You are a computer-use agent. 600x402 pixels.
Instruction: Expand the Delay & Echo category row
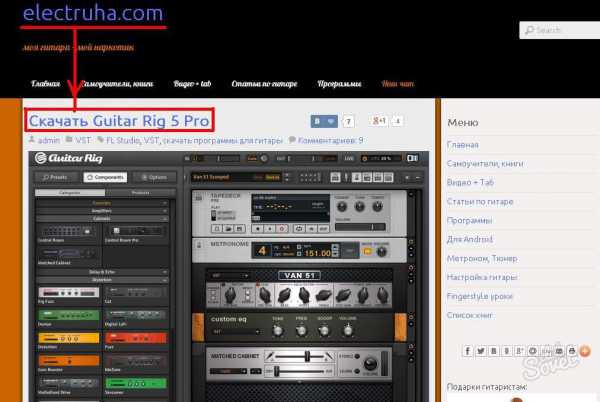[x=102, y=272]
